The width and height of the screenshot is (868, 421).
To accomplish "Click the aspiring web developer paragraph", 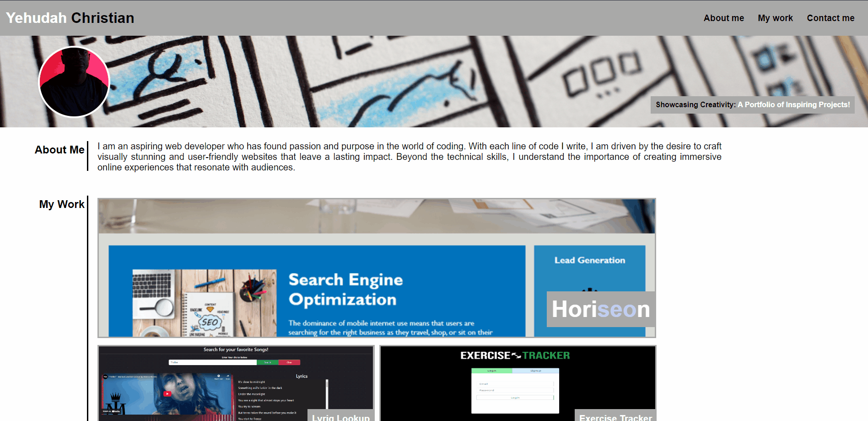I will [409, 157].
